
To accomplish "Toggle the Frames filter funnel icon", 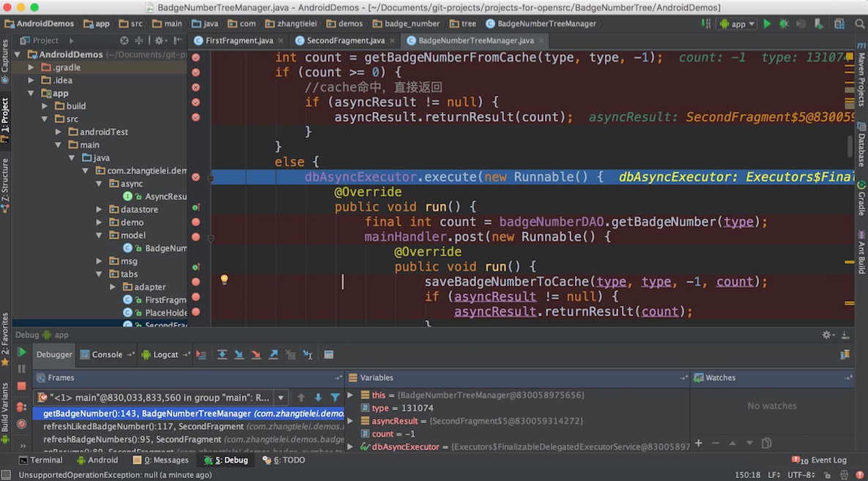I will tap(335, 398).
